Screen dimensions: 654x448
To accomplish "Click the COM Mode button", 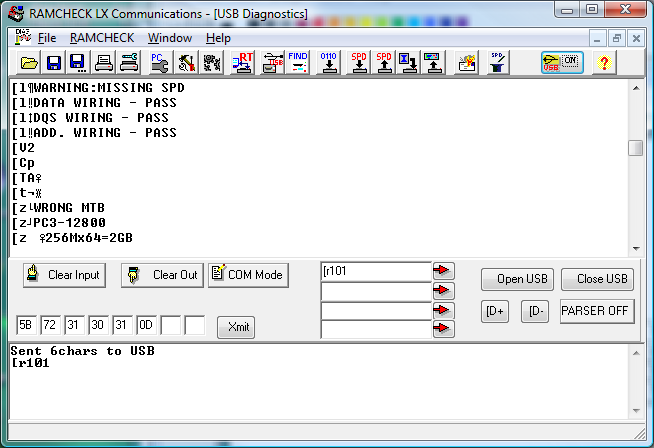I will point(248,275).
